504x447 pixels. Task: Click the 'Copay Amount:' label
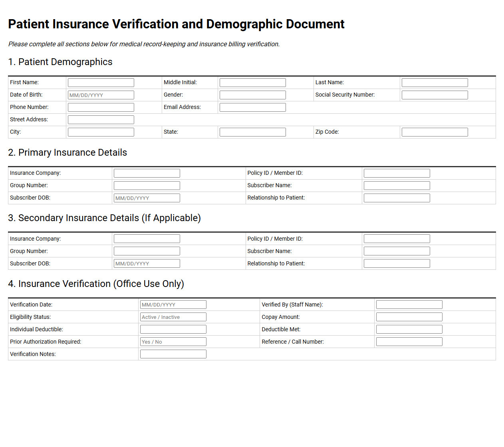281,317
